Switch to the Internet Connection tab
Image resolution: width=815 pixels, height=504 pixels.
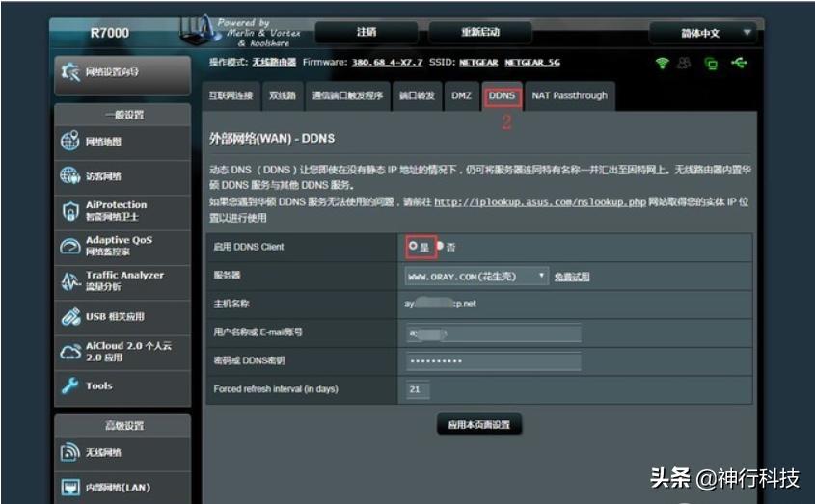pos(231,95)
